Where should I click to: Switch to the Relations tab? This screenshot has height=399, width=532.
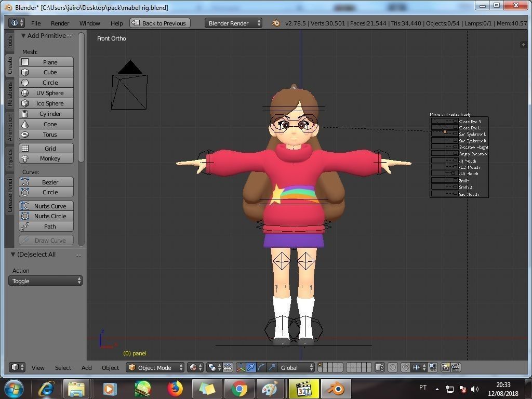tap(10, 94)
